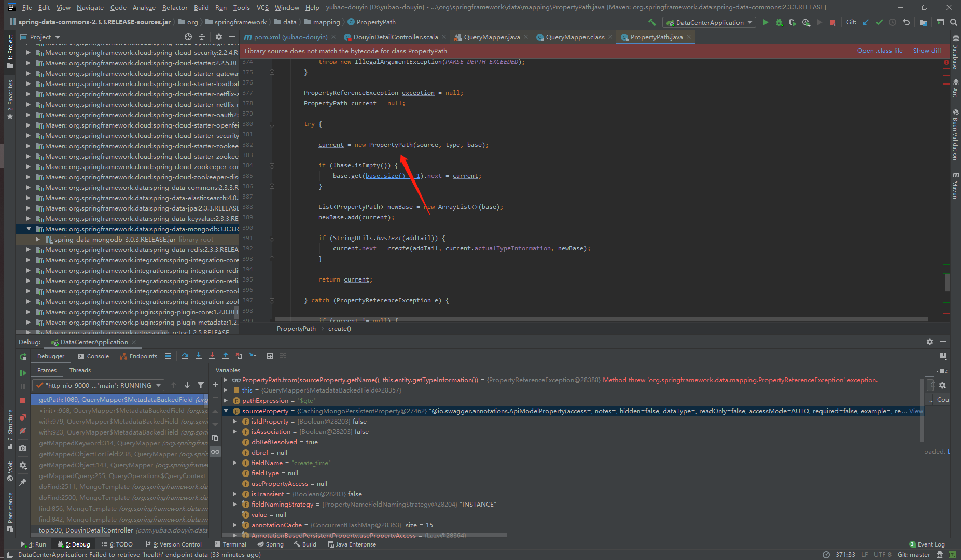The width and height of the screenshot is (961, 560).
Task: Revert changes with Git rollback arrow
Action: pos(906,22)
